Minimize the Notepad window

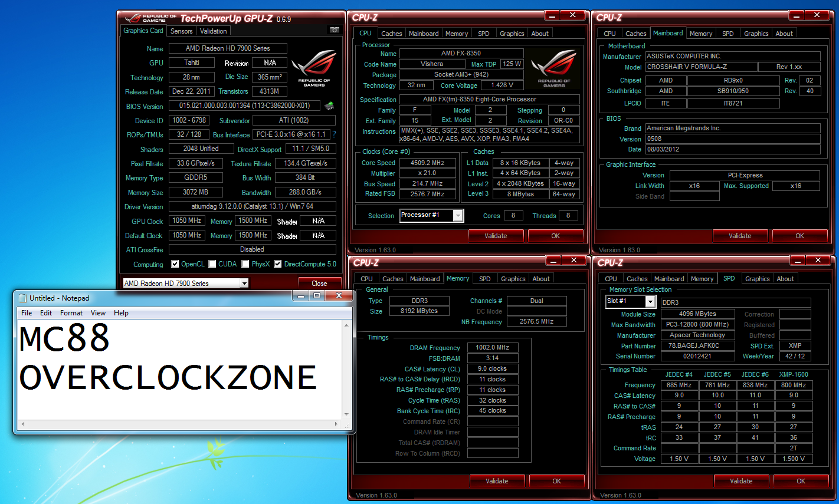(301, 295)
